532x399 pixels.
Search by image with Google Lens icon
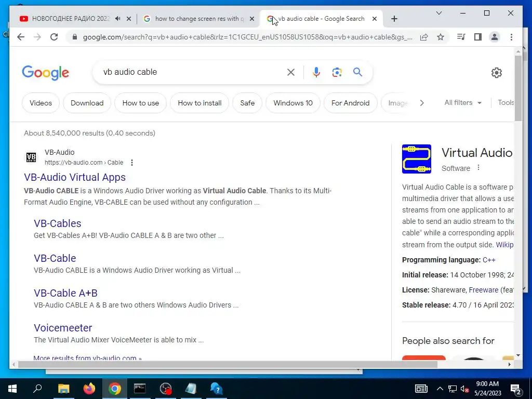[337, 72]
